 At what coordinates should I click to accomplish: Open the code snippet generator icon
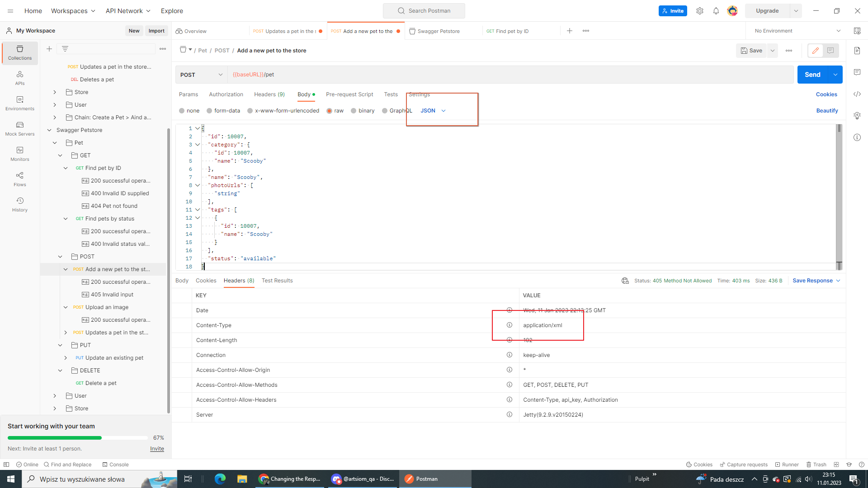[x=857, y=94]
